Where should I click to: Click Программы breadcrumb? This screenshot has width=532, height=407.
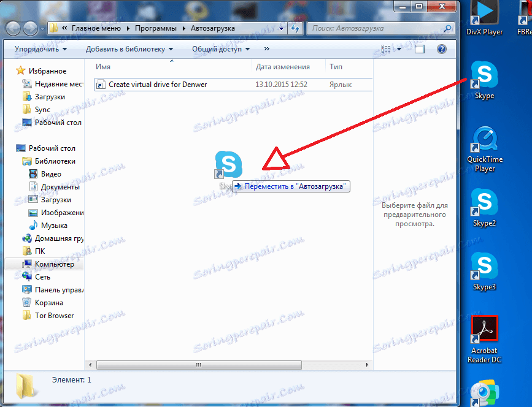pos(156,28)
